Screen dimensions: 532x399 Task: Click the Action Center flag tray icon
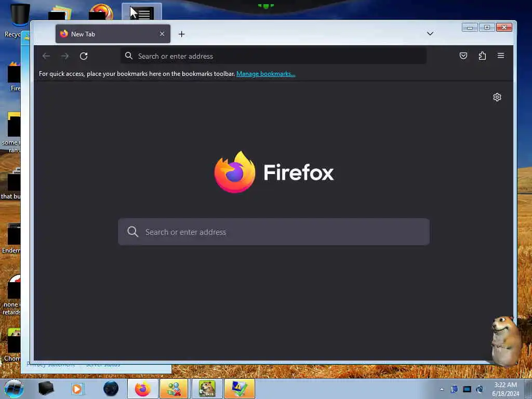454,389
